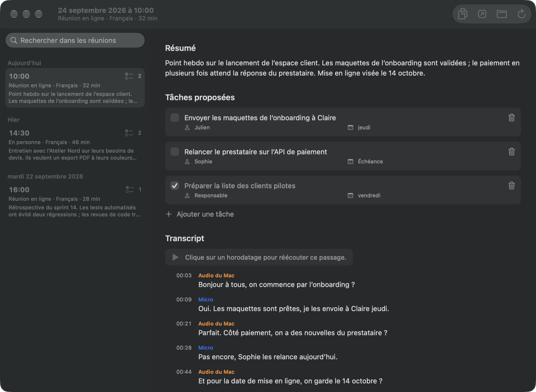Uncheck 'Préparer la liste des clients pilotes'
The image size is (536, 392).
(175, 185)
